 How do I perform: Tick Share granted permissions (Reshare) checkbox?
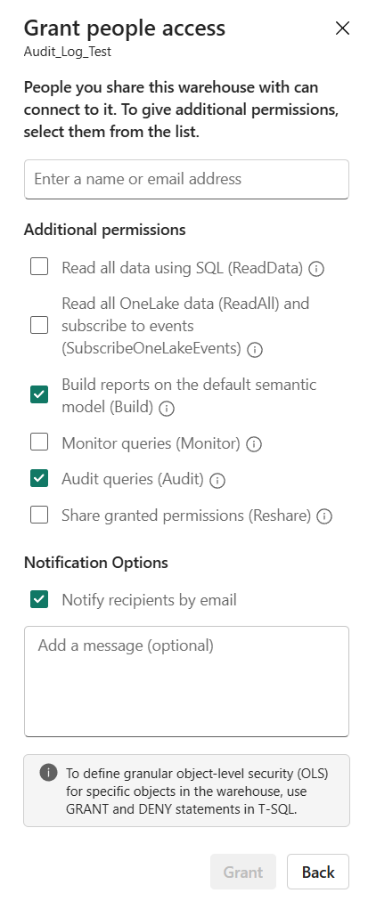(39, 515)
